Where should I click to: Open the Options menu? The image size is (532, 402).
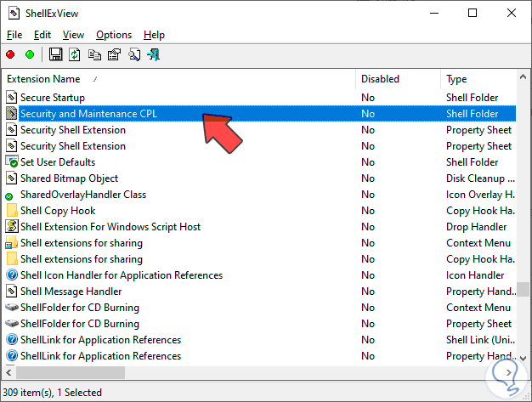click(113, 35)
